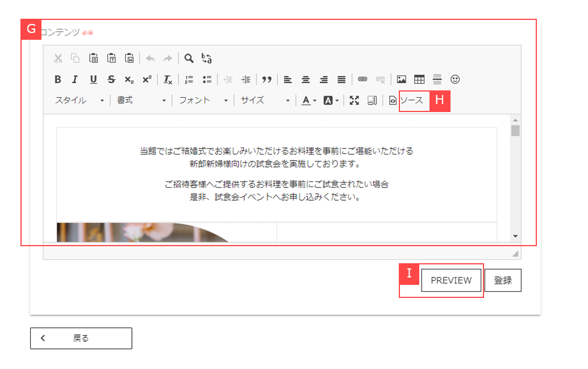Image resolution: width=588 pixels, height=369 pixels.
Task: Apply italic formatting
Action: pos(74,79)
